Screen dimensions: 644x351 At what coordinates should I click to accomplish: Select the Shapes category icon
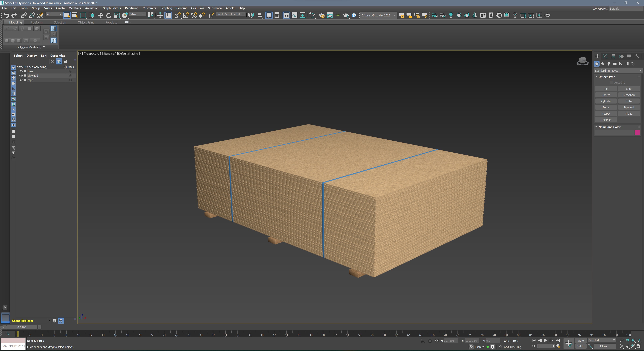(x=603, y=64)
